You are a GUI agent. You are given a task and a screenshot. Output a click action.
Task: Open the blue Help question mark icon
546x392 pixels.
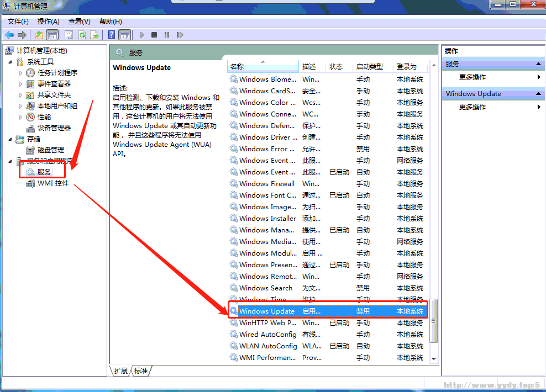pyautogui.click(x=111, y=35)
